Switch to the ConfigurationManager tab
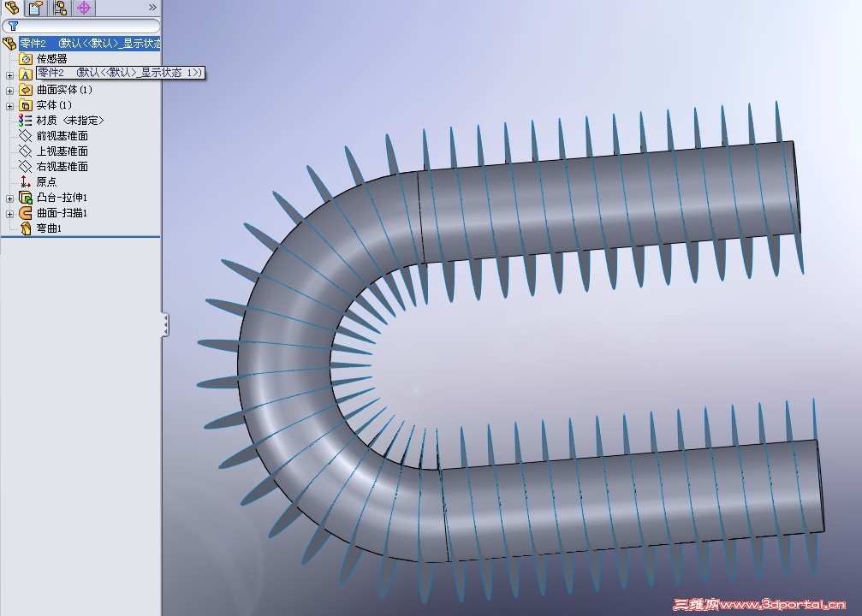The image size is (862, 616). pyautogui.click(x=60, y=8)
